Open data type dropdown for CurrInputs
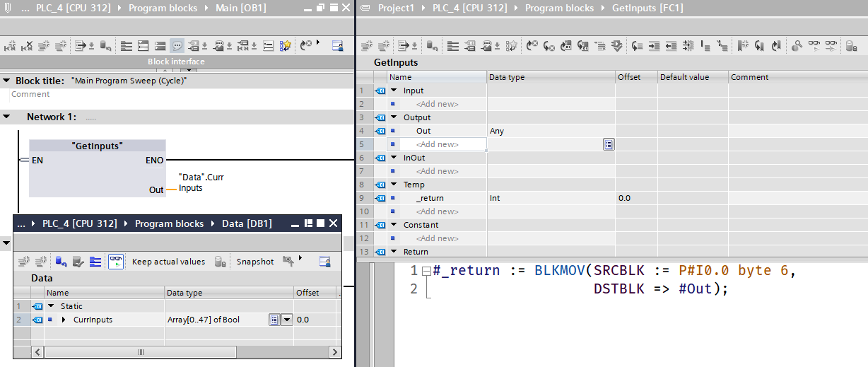868x367 pixels. 286,320
